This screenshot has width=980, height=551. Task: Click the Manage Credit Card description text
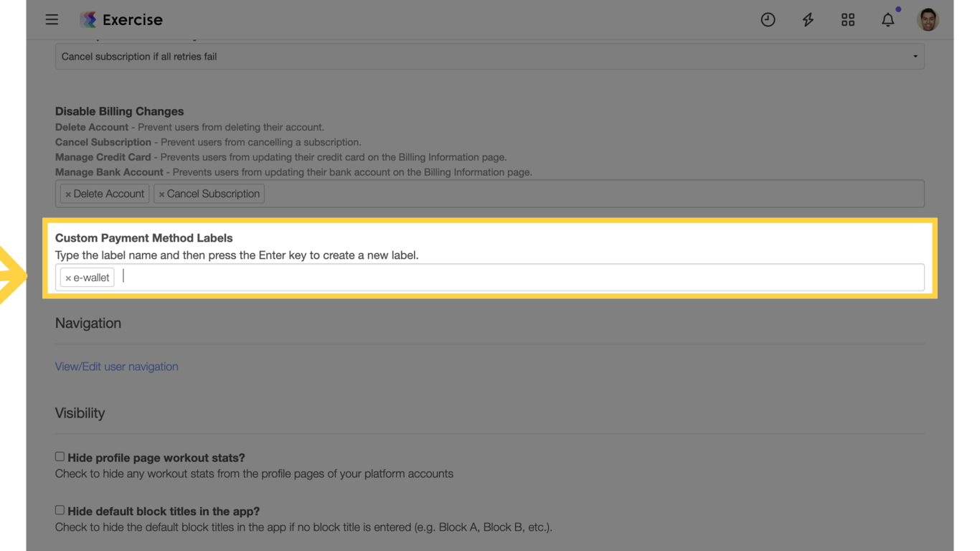click(x=281, y=157)
